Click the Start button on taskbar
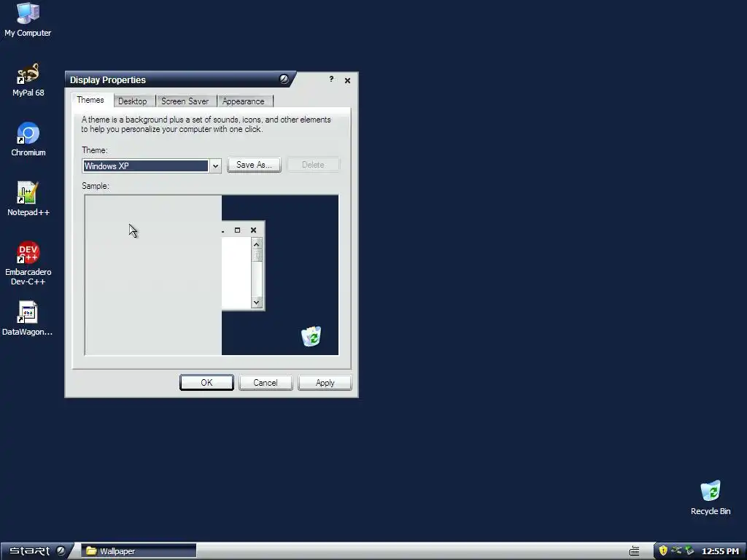This screenshot has height=560, width=747. [36, 551]
